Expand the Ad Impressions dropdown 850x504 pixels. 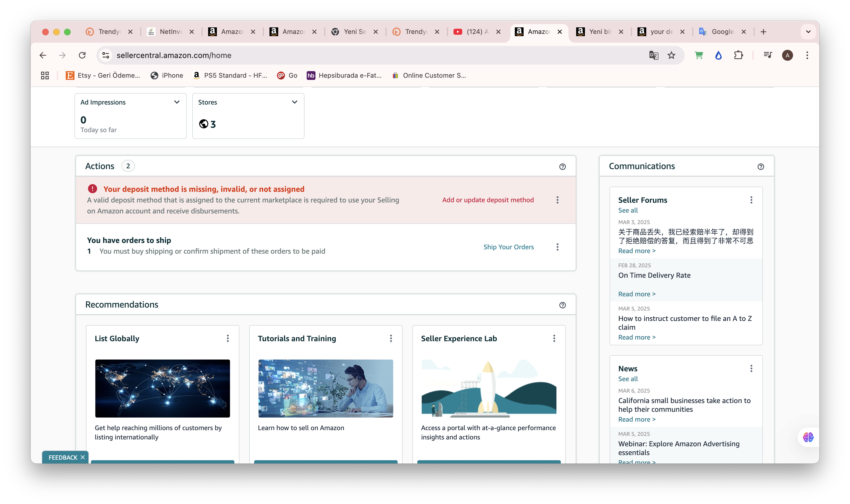coord(177,102)
